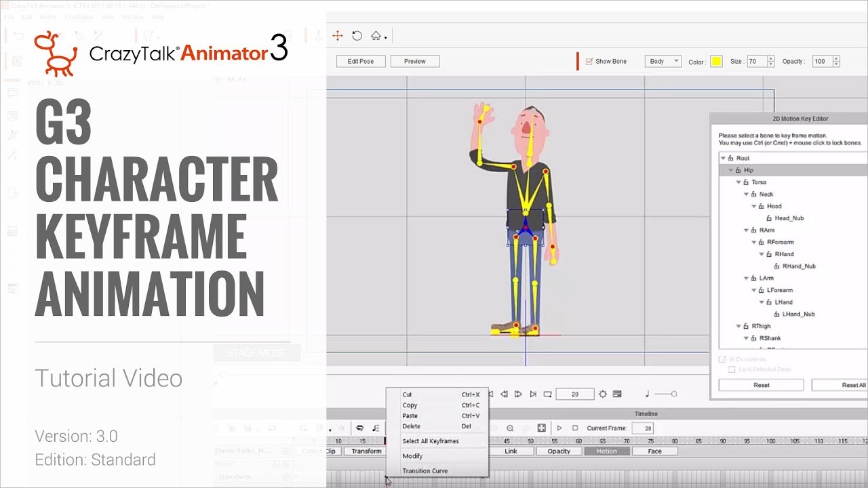Click the Reset All button

[x=840, y=385]
